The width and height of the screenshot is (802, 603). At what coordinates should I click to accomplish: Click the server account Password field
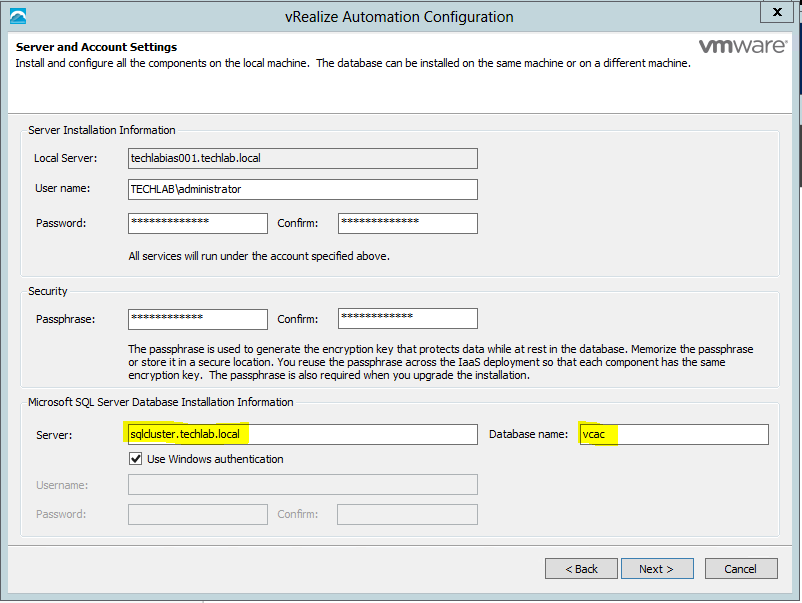(198, 224)
